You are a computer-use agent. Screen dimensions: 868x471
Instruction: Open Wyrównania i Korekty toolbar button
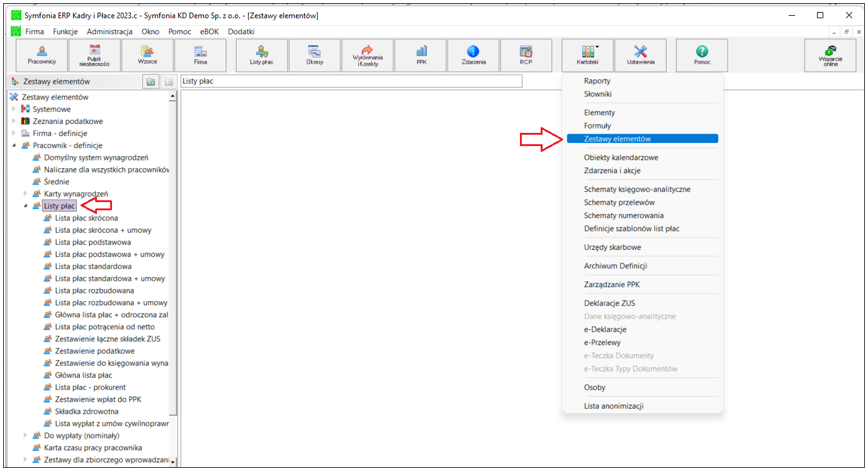tap(368, 55)
